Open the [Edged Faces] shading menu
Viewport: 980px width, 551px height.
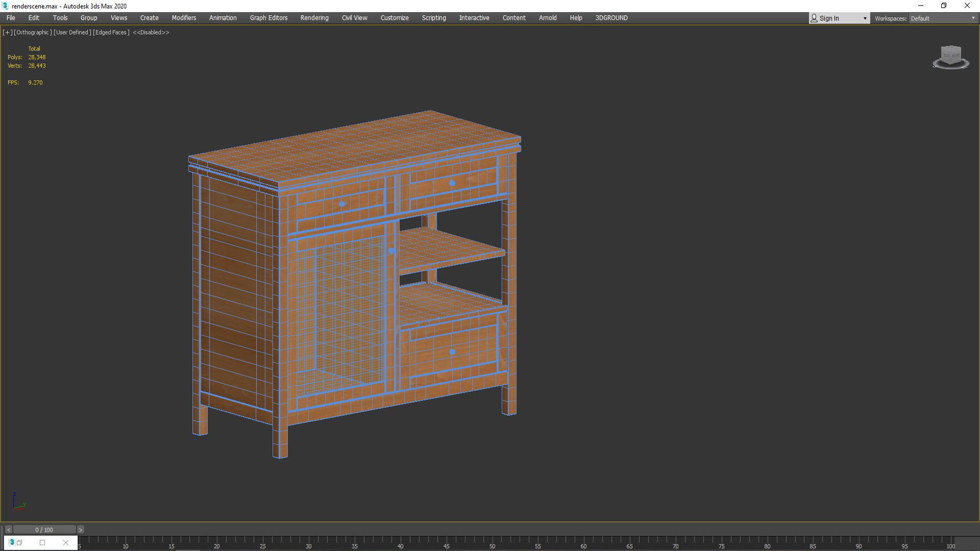coord(111,32)
